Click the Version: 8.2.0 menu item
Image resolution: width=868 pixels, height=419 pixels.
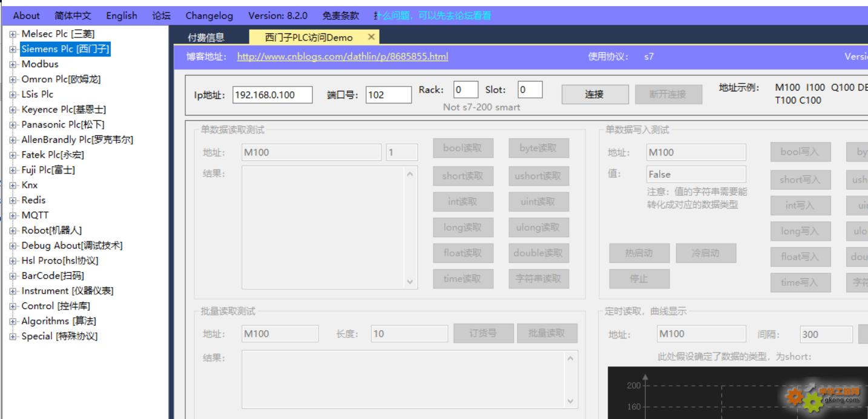[x=278, y=16]
